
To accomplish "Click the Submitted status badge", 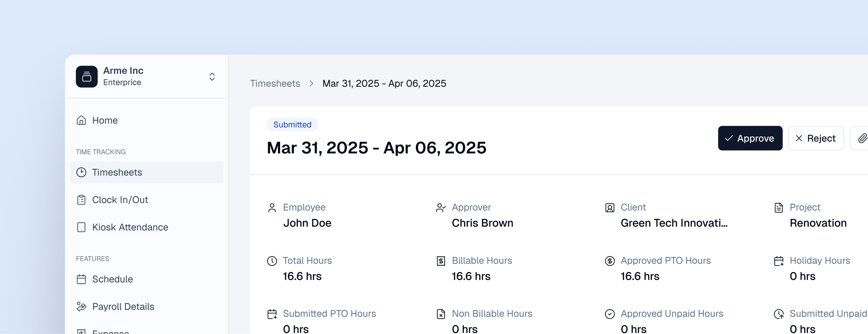I will pos(292,125).
